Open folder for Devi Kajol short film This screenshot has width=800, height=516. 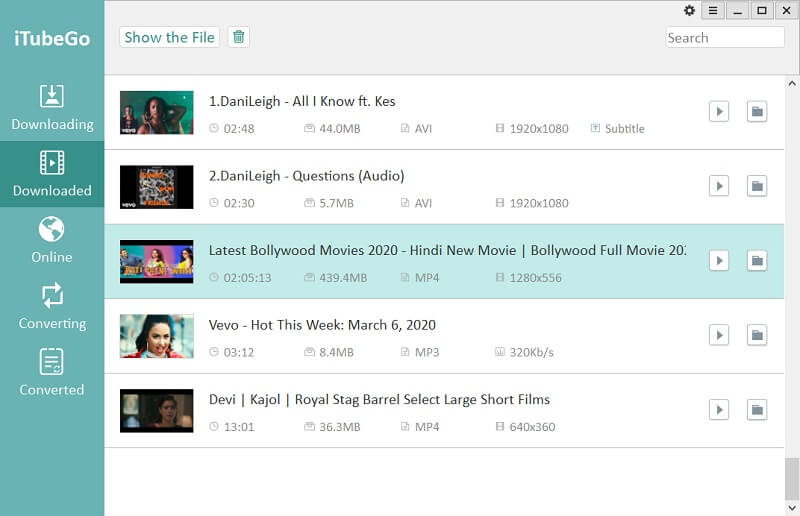757,409
